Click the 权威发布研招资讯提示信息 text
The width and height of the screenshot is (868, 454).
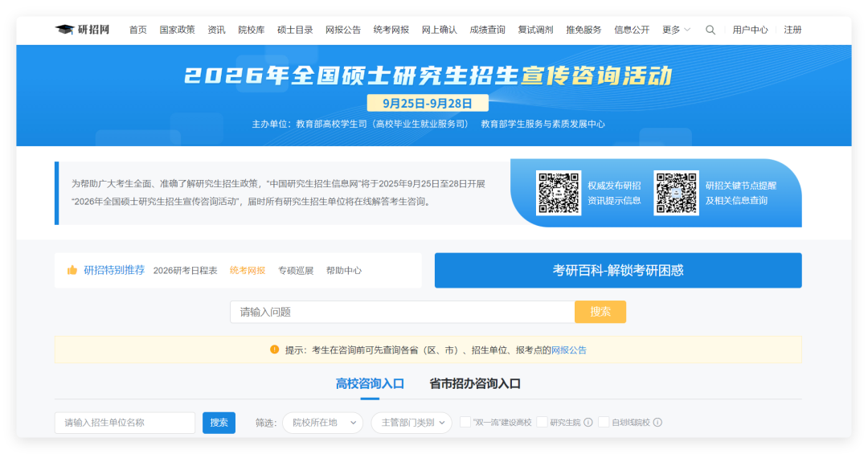pos(615,193)
